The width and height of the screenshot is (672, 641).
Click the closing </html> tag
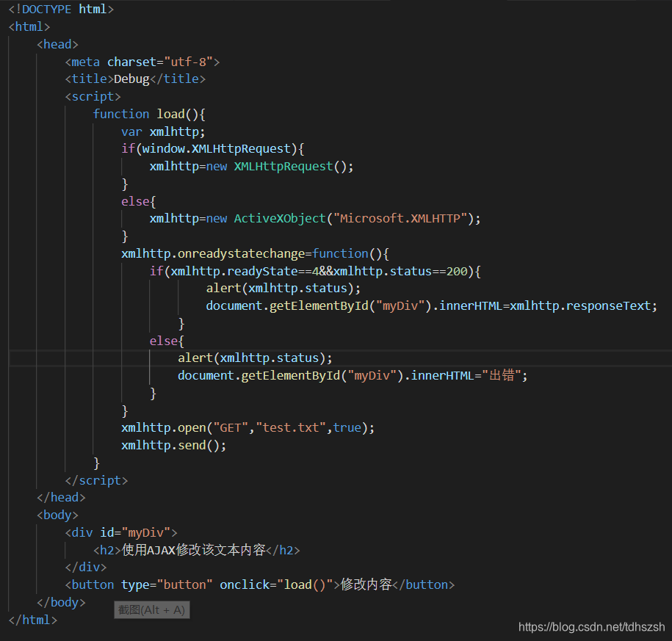click(33, 620)
